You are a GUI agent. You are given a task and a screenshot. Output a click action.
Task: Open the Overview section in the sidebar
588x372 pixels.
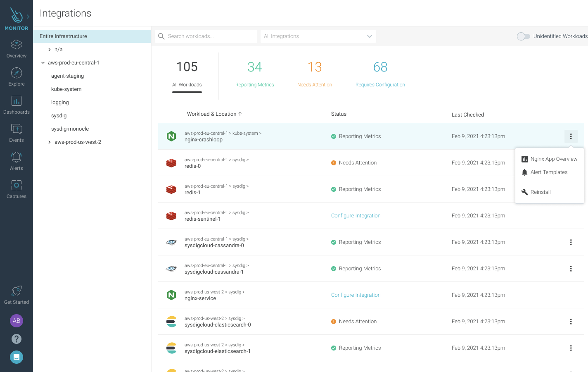coord(17,49)
